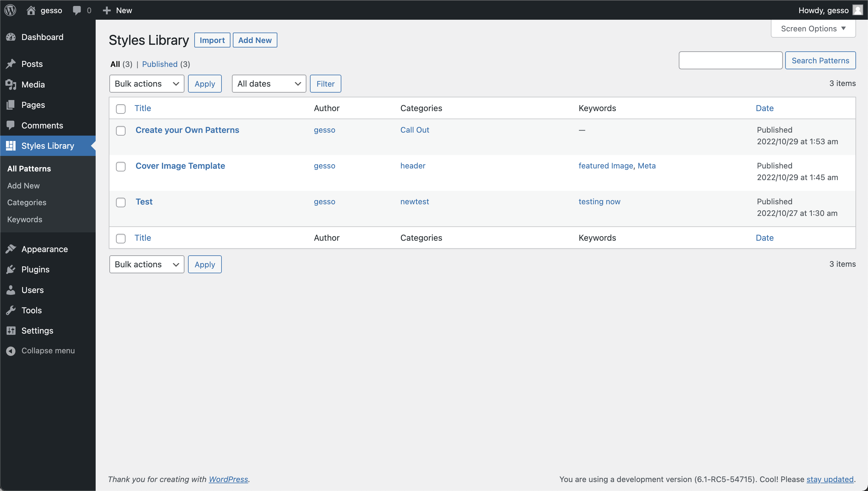The image size is (868, 491).
Task: Toggle the checkbox next to Test pattern
Action: 120,202
